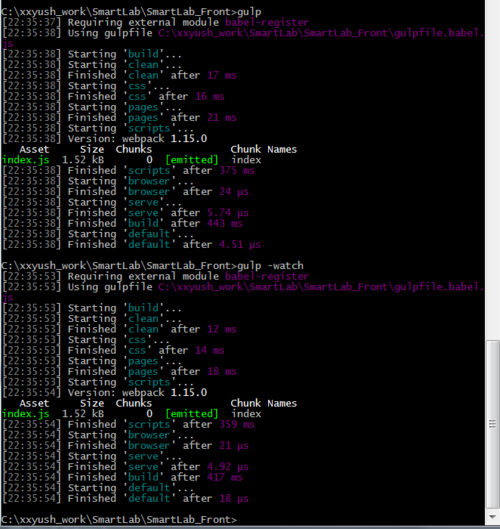Select the '4.92 µs' serve duration
The image size is (500, 529).
point(228,467)
